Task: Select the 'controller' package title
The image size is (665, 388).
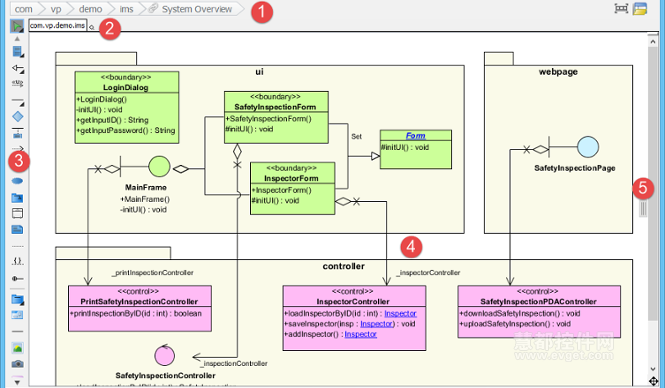Action: point(344,266)
